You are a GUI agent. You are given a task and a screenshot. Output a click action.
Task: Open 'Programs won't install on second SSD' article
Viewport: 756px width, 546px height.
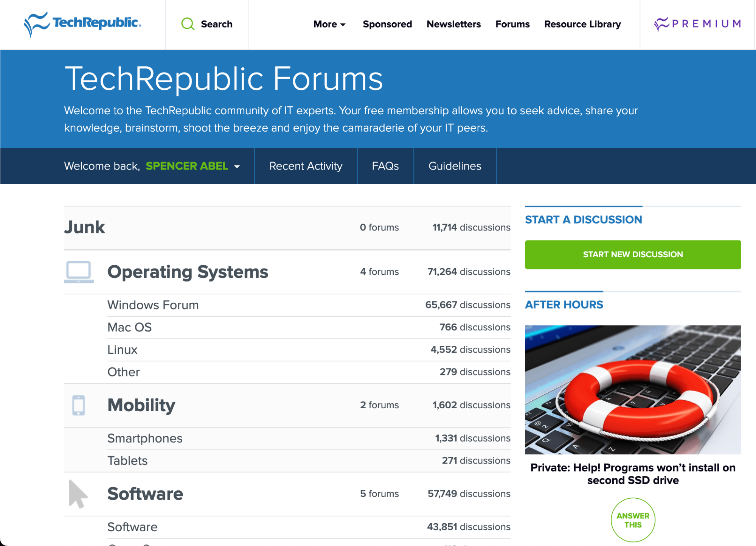[633, 474]
